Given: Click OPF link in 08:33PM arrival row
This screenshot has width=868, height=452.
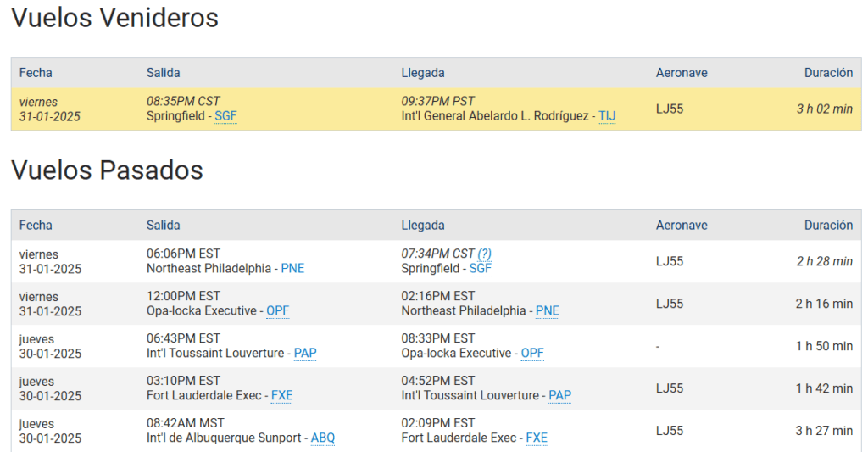Looking at the screenshot, I should [x=532, y=354].
